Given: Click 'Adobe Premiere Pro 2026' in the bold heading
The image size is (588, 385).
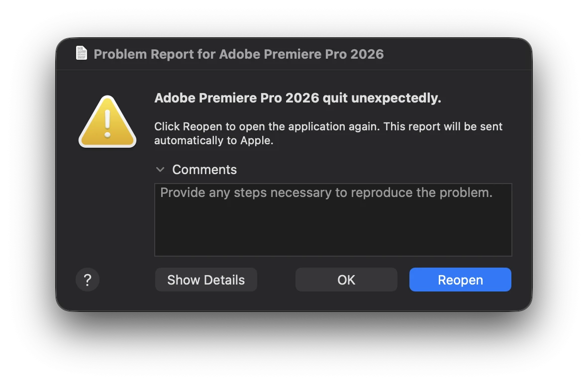Looking at the screenshot, I should [237, 98].
